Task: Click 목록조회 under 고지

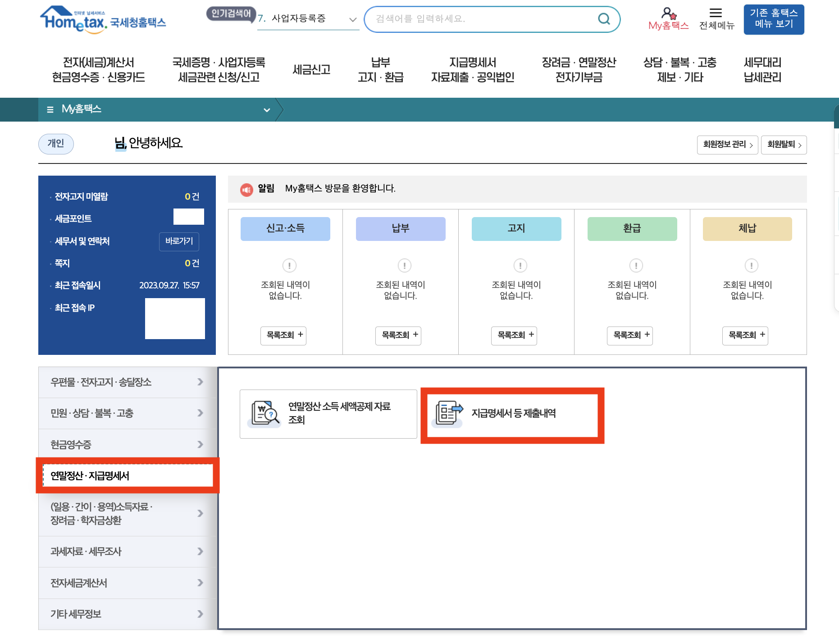Action: click(514, 336)
